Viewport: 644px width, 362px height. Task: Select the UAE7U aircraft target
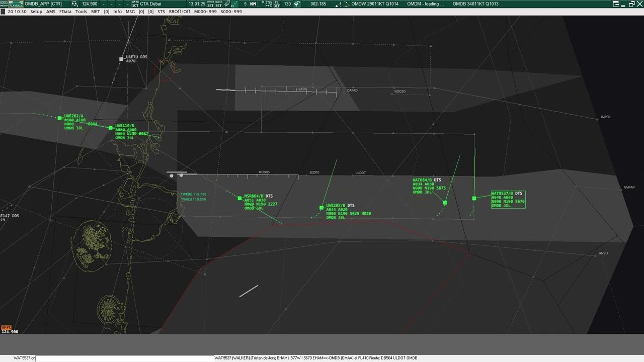(x=121, y=59)
